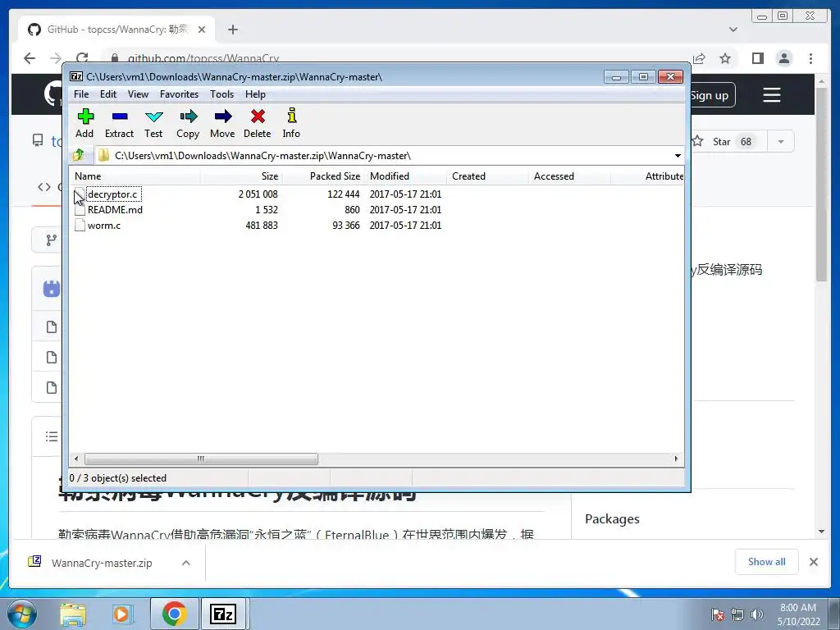Image resolution: width=840 pixels, height=630 pixels.
Task: Open Chrome profile avatar icon
Action: 783,58
